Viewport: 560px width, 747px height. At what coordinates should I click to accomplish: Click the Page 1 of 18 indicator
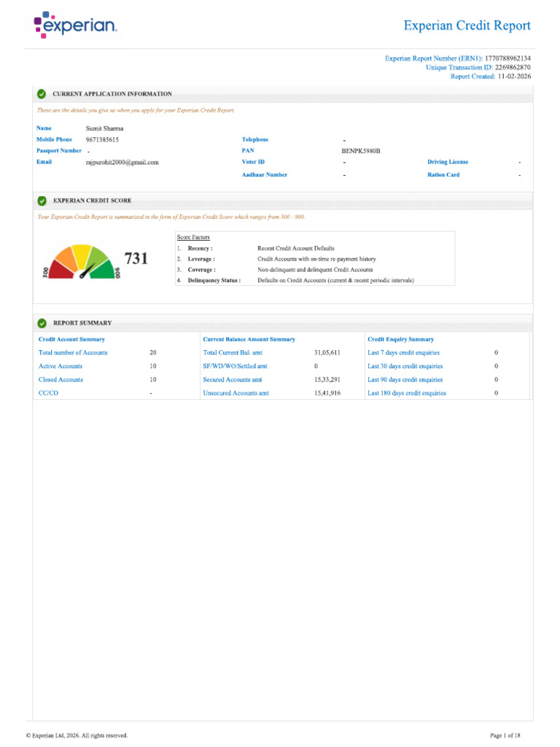(x=505, y=735)
